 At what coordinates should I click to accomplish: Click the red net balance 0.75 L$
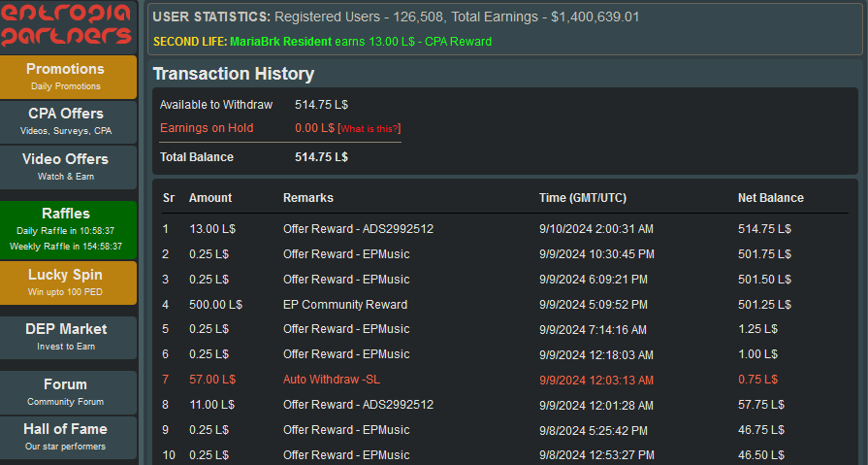tap(757, 380)
